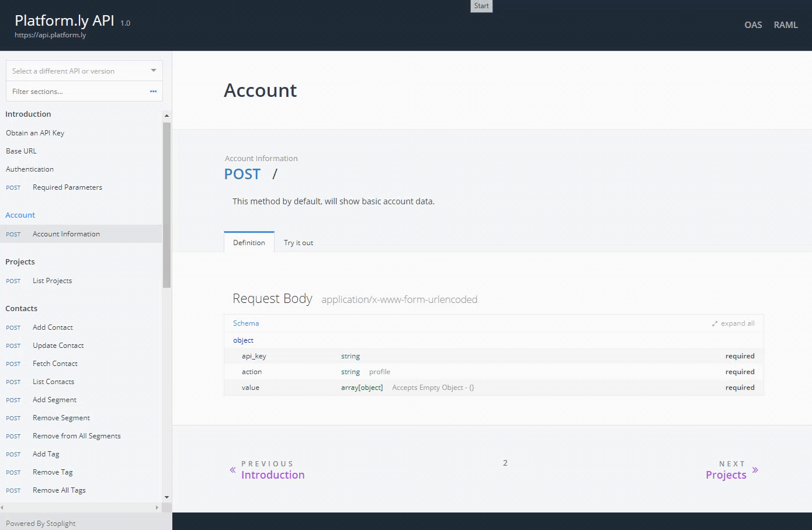Open Required Parameters endpoint
Viewport: 812px width, 530px height.
pos(67,187)
